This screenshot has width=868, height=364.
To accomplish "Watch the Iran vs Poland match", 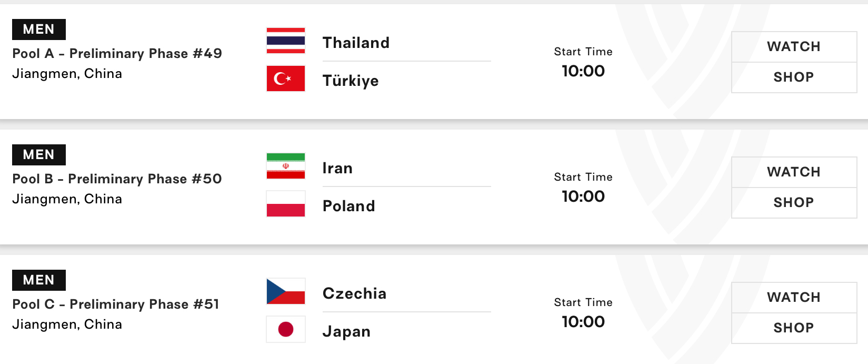I will pyautogui.click(x=794, y=172).
